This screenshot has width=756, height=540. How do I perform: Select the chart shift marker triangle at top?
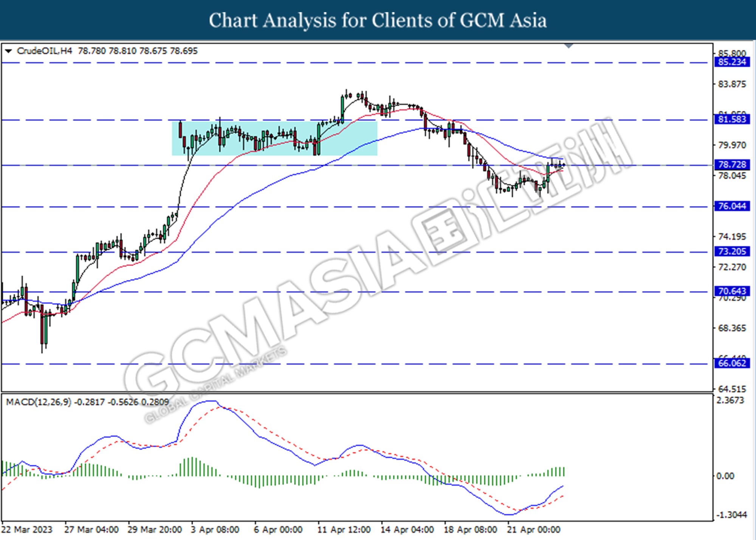click(569, 46)
